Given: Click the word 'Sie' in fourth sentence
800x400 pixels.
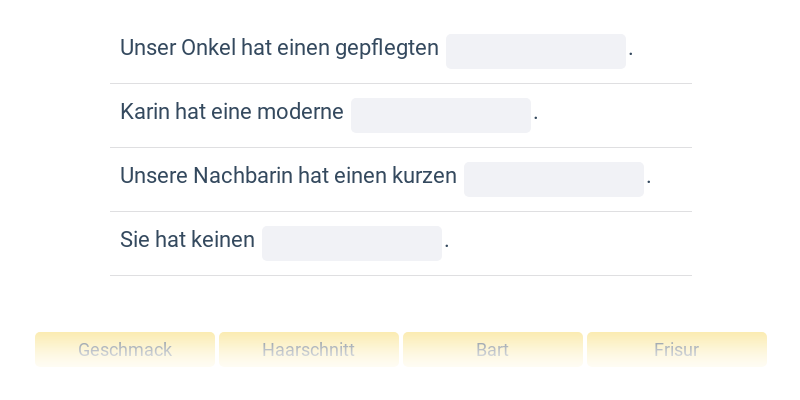Looking at the screenshot, I should (134, 240).
